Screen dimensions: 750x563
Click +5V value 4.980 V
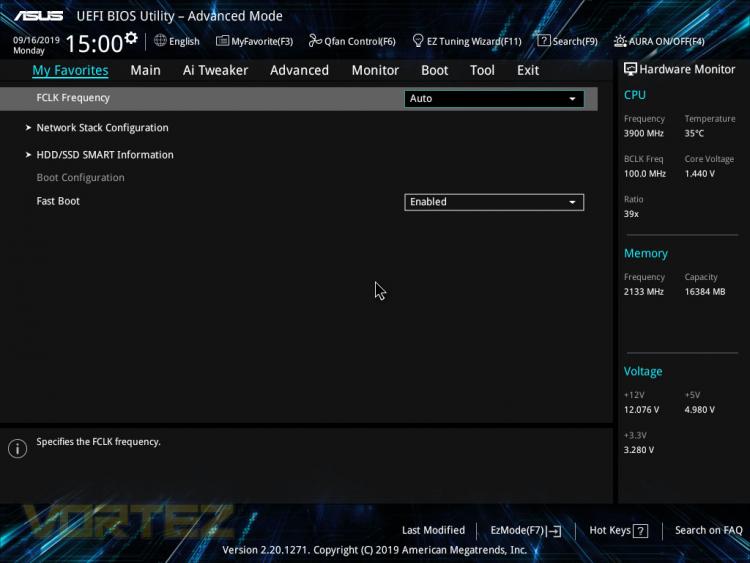(x=699, y=410)
